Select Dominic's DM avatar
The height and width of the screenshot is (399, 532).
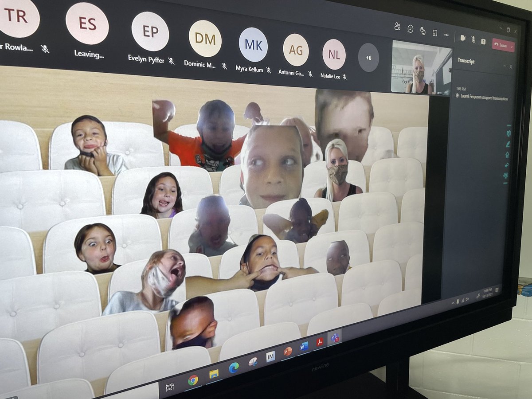pos(205,39)
